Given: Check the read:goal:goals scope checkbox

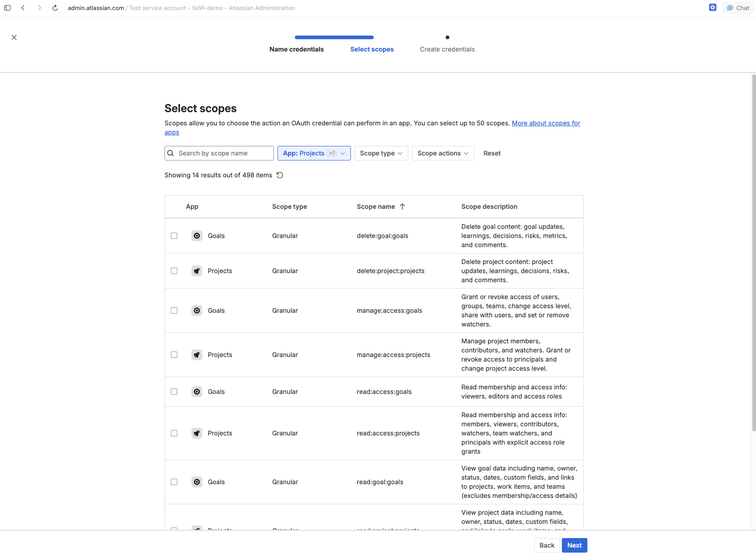Looking at the screenshot, I should click(174, 482).
